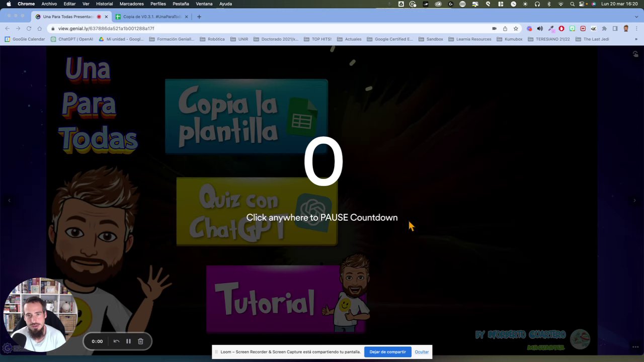
Task: Toggle the Chrome side panel
Action: (615, 29)
